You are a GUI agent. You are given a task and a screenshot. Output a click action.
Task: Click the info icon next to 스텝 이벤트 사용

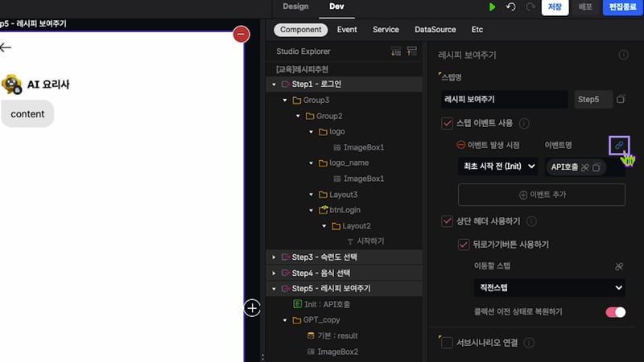[524, 123]
